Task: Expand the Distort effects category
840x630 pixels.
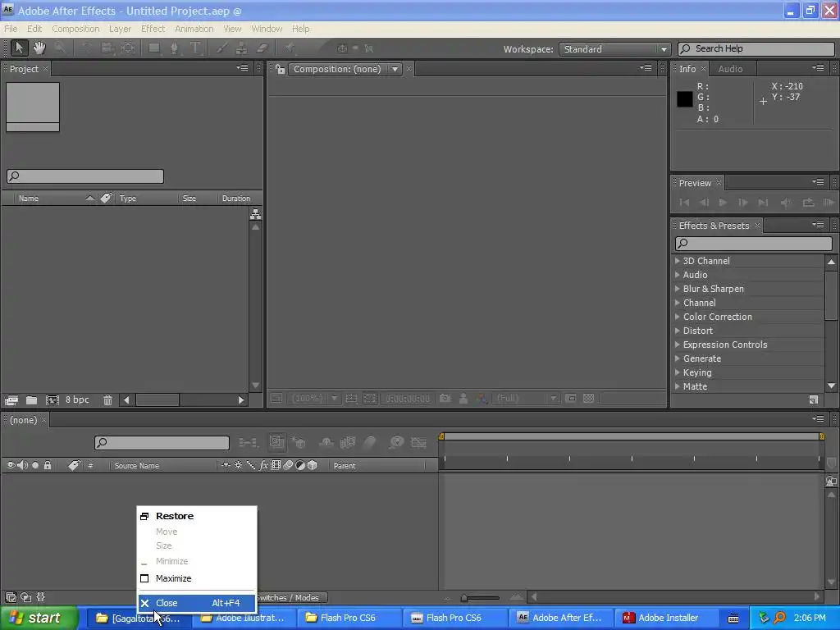Action: pos(678,331)
